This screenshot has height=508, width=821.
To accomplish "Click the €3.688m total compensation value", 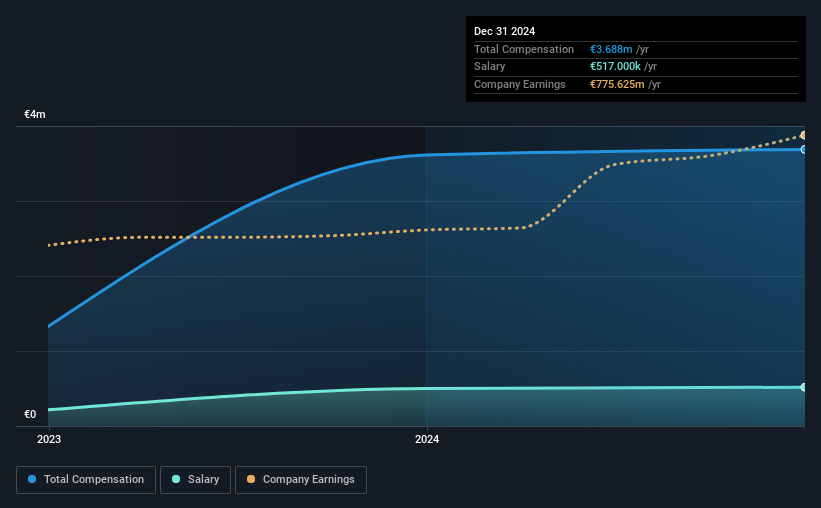I will tap(611, 49).
